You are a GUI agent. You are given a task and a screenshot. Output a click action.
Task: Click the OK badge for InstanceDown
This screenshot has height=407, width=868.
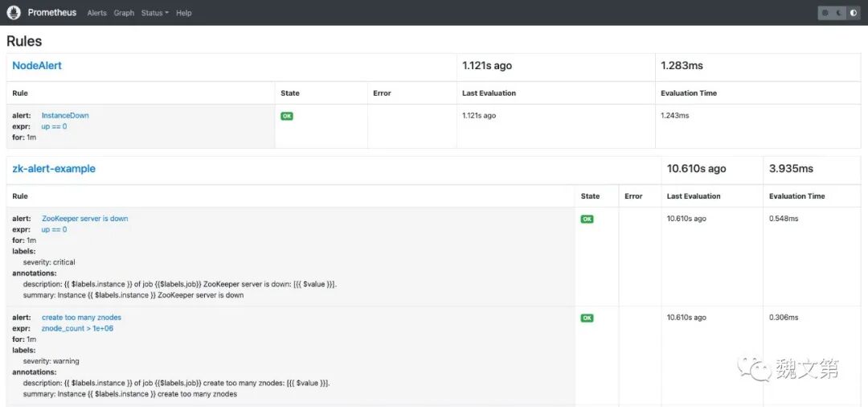(x=287, y=117)
